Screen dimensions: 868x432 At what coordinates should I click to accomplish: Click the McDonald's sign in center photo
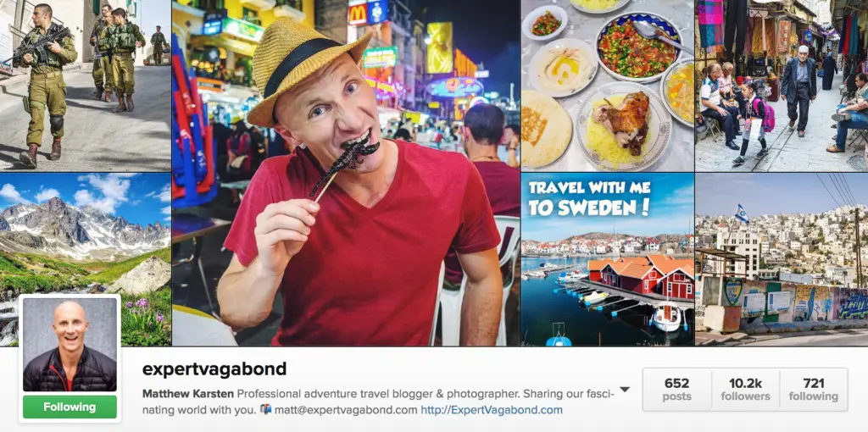coord(358,14)
